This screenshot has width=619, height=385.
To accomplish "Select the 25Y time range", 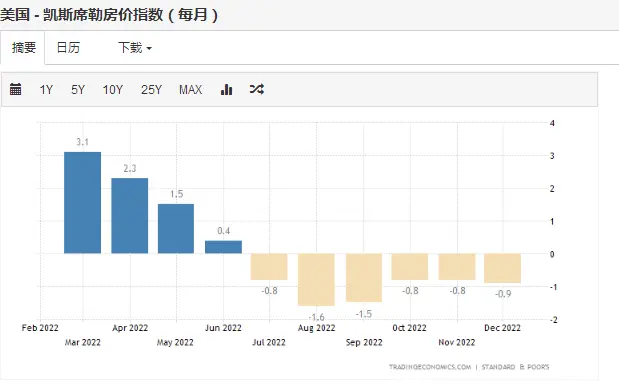I will [151, 90].
